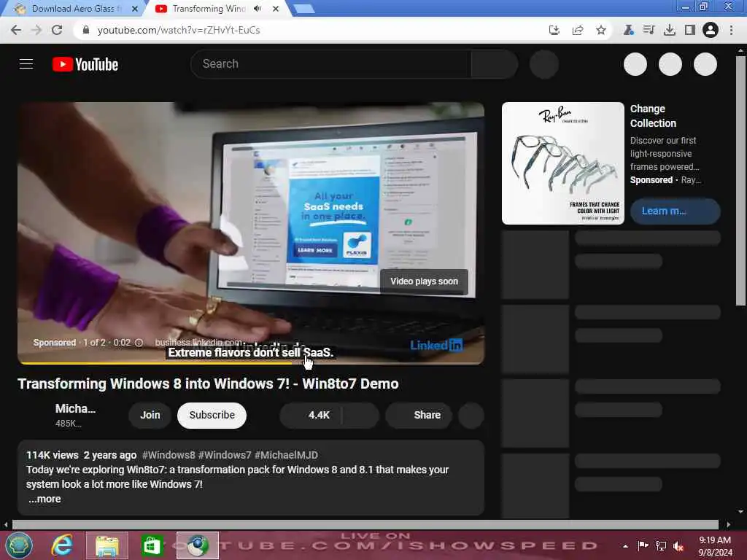The height and width of the screenshot is (560, 747).
Task: Click the install app icon in address bar
Action: [554, 30]
